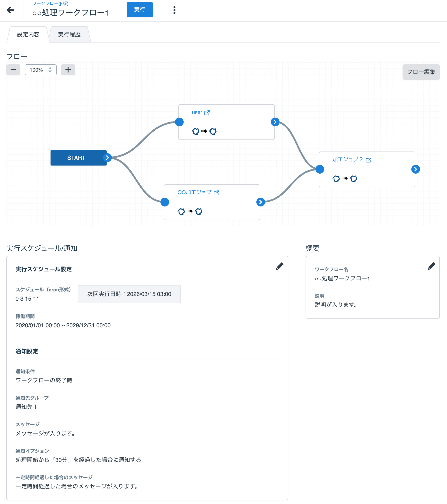Click the 説明が入ります。 description text

[x=336, y=305]
